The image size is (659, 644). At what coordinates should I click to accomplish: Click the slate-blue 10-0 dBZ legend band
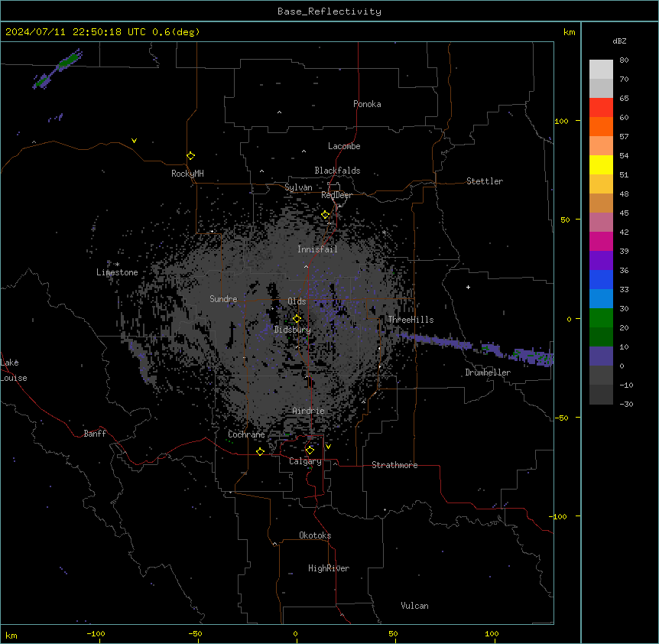tap(601, 356)
